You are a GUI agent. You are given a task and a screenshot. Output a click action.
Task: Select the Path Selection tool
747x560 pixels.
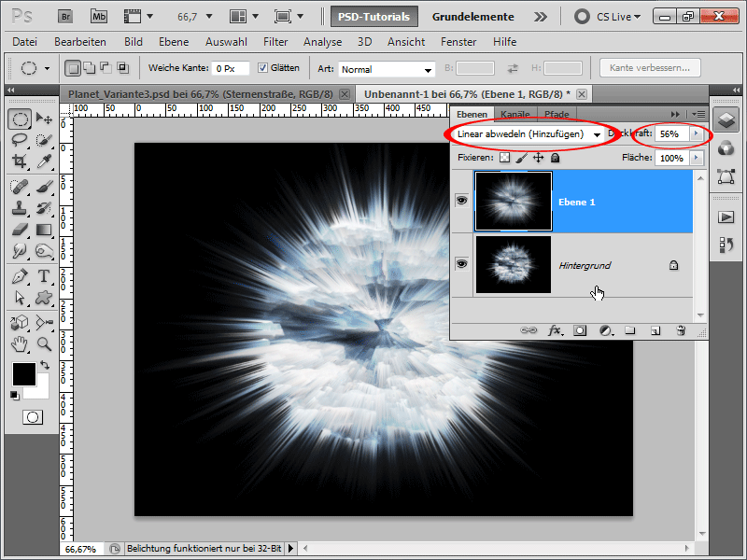pos(20,298)
